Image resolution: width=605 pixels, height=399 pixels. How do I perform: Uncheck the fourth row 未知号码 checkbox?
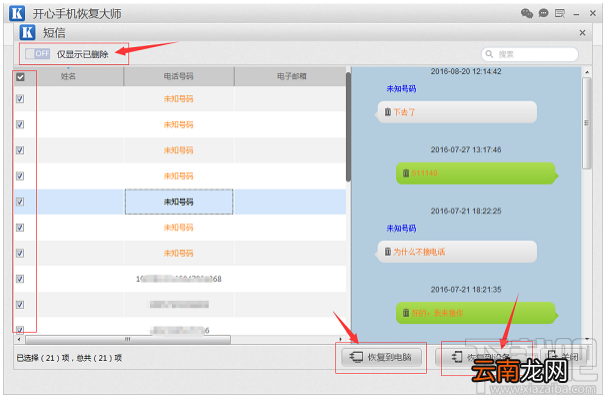(x=20, y=176)
